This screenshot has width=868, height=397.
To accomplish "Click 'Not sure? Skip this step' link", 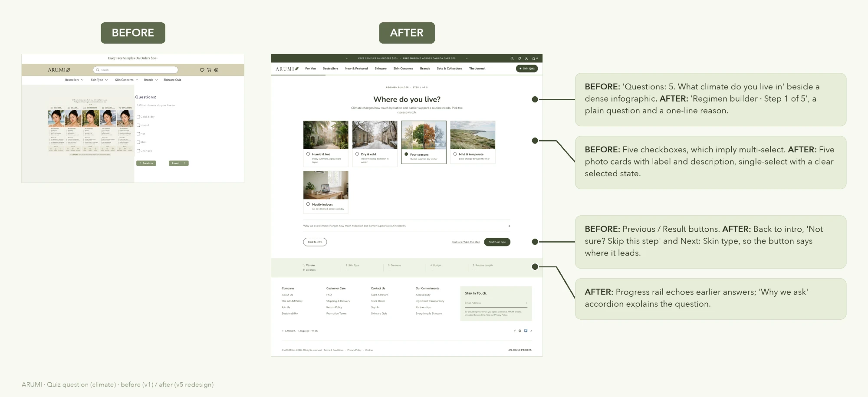I will 466,242.
